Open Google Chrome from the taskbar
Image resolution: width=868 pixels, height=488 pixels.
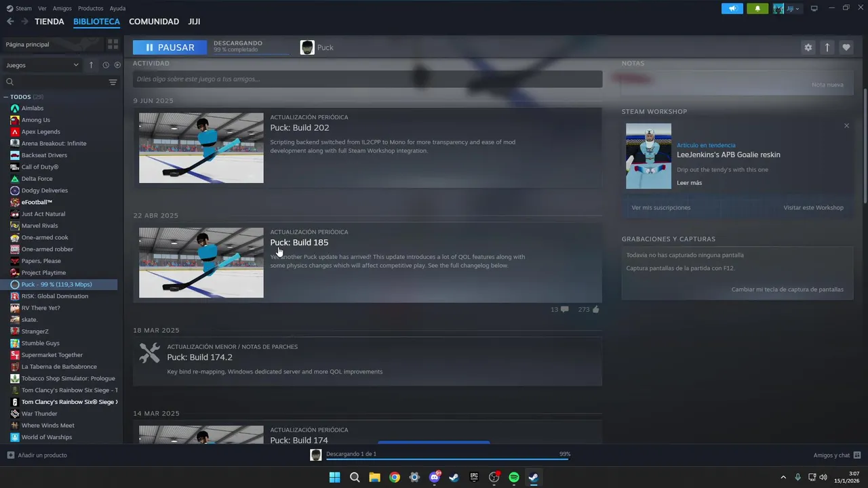tap(394, 477)
